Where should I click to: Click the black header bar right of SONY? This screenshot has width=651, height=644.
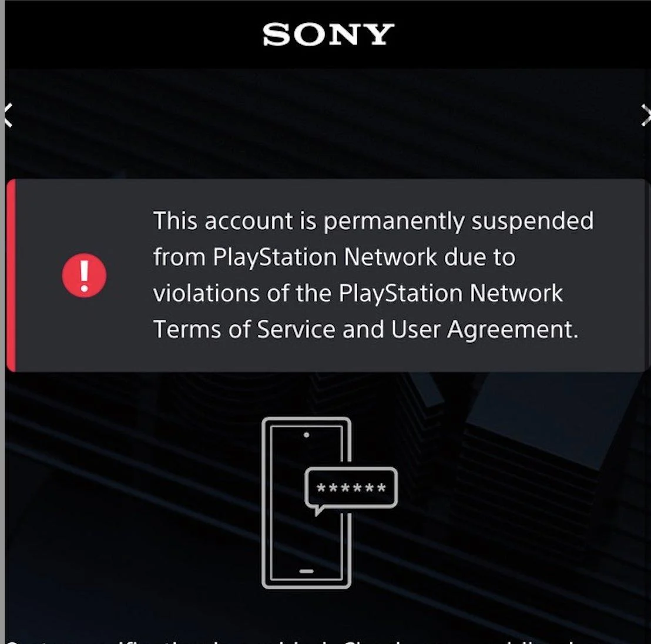tap(522, 35)
